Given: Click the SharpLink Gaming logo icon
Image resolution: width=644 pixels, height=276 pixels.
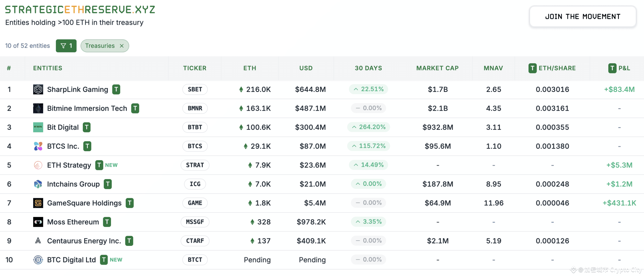Looking at the screenshot, I should pyautogui.click(x=38, y=89).
